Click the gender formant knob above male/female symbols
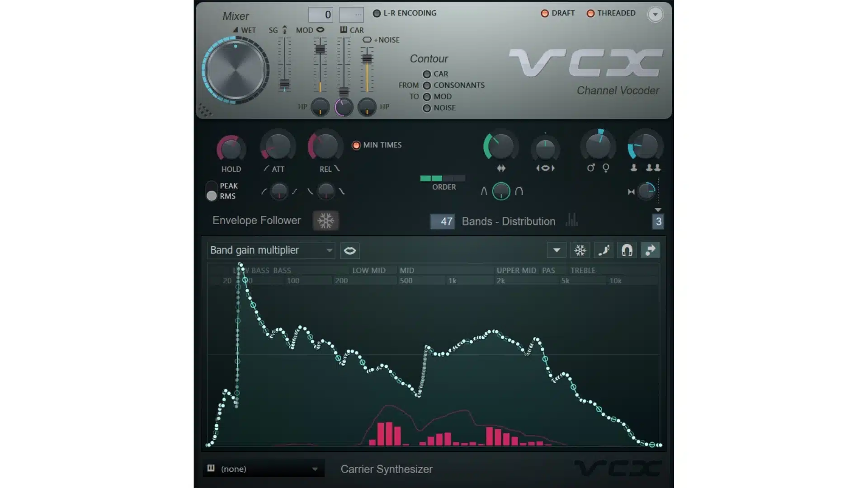This screenshot has height=488, width=868. coord(598,146)
